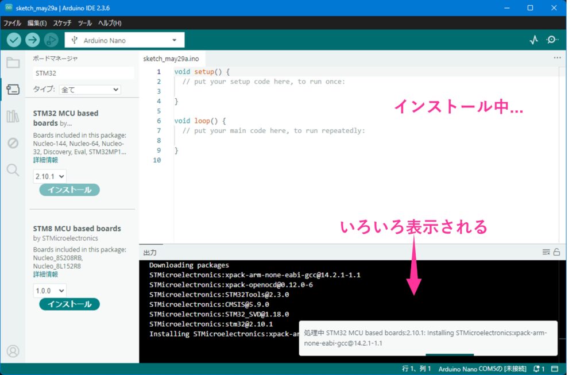Click the xpack-openocd@0.12.0-6 output line
This screenshot has height=375, width=588.
231,285
